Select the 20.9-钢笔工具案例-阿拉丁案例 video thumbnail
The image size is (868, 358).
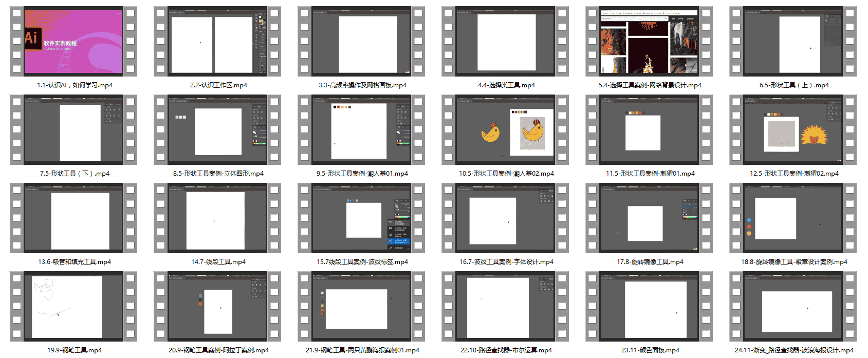point(217,307)
